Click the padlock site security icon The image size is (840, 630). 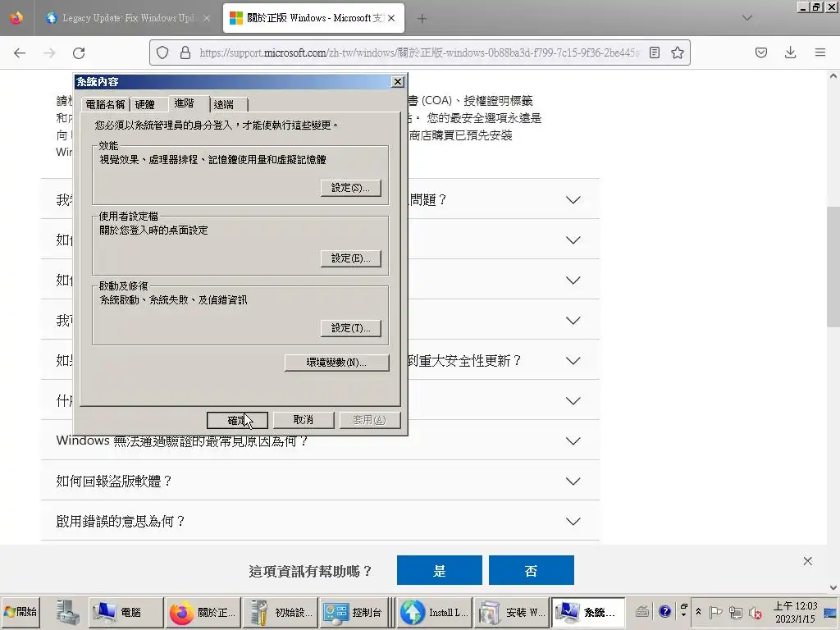coord(185,52)
